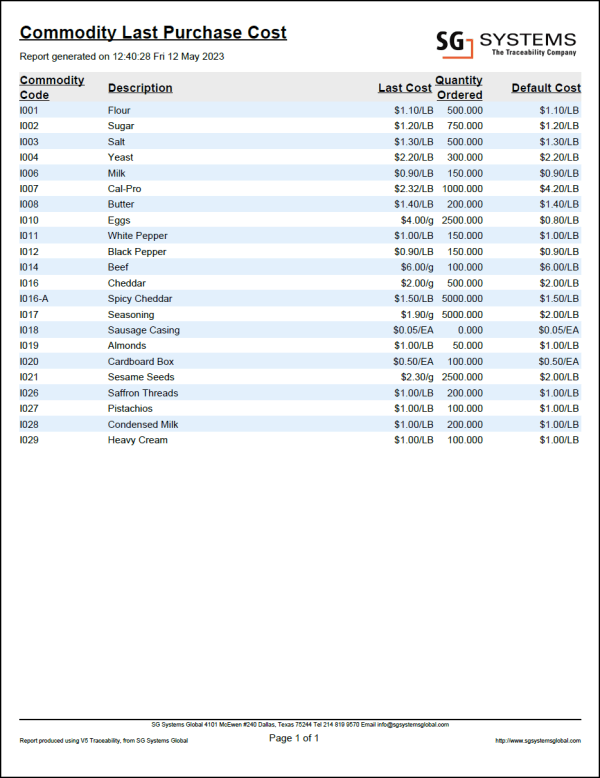Screen dimensions: 600x778
Task: Click the $4.20/LB default cost value
Action: point(559,189)
